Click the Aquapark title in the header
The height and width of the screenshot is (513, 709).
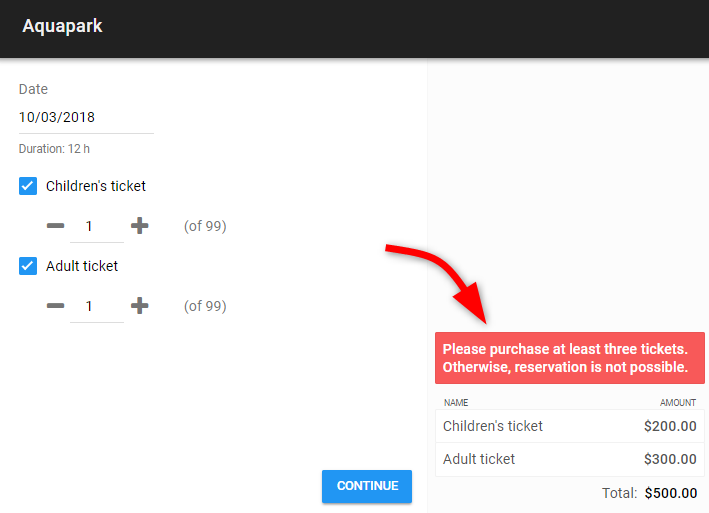62,26
